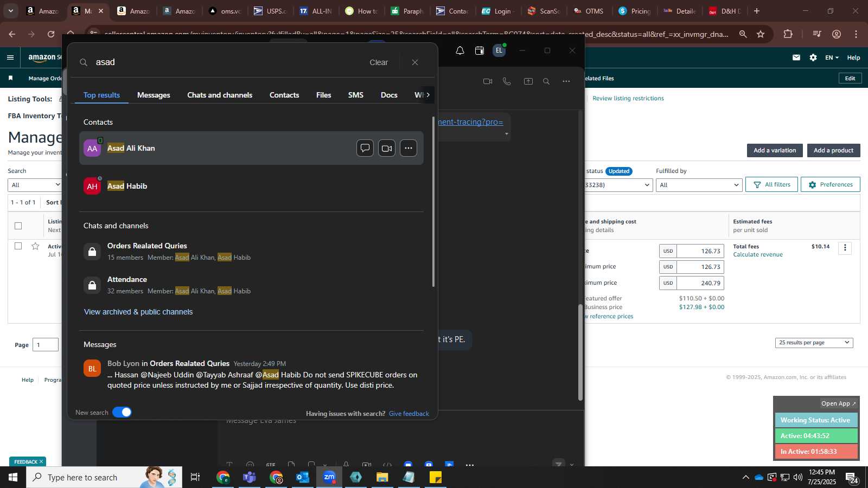Open Amazon Seller Central settings gear
Image resolution: width=868 pixels, height=488 pixels.
tap(813, 57)
